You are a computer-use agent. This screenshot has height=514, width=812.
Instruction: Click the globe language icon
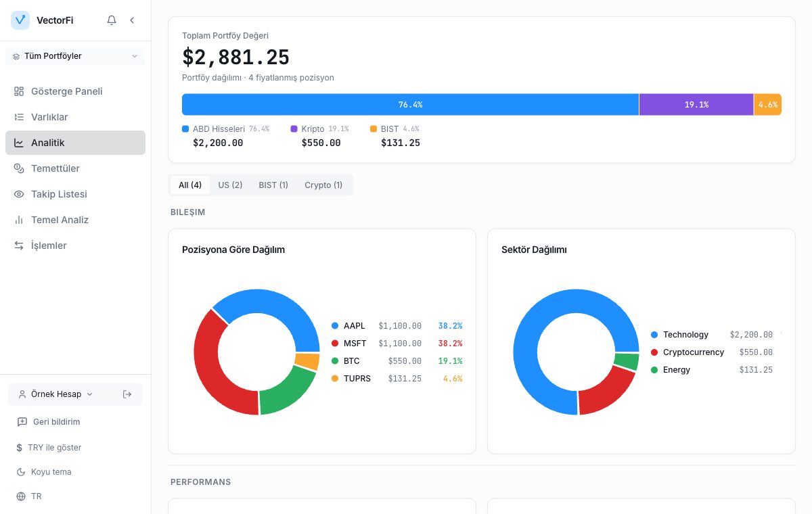20,496
